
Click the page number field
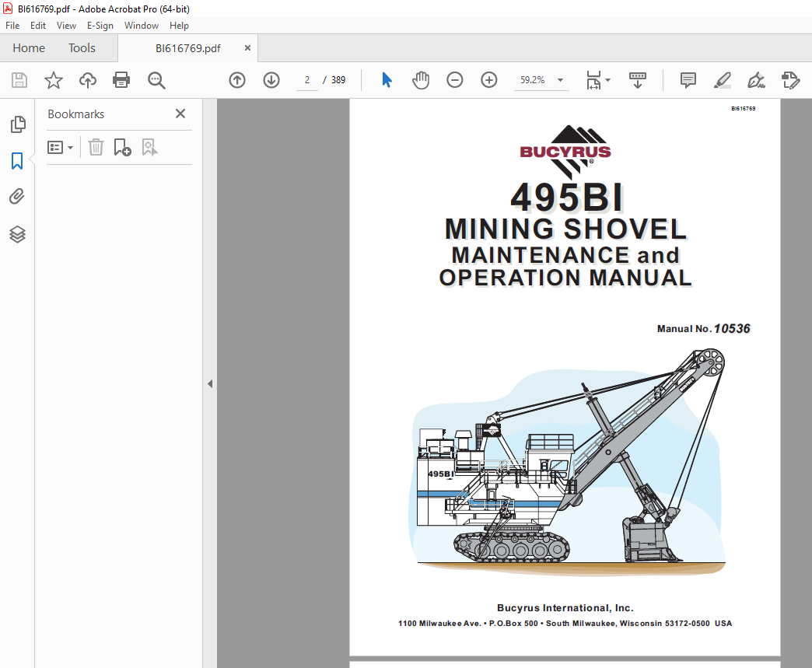point(307,80)
